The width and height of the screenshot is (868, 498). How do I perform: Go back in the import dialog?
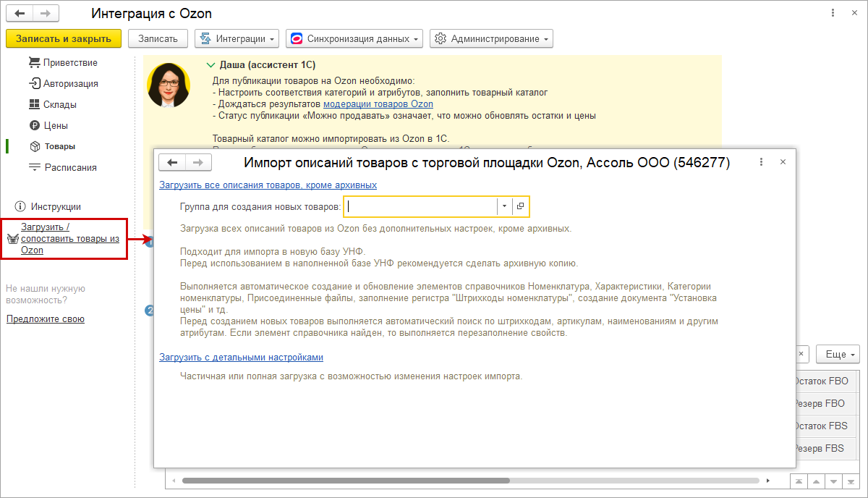pyautogui.click(x=172, y=163)
